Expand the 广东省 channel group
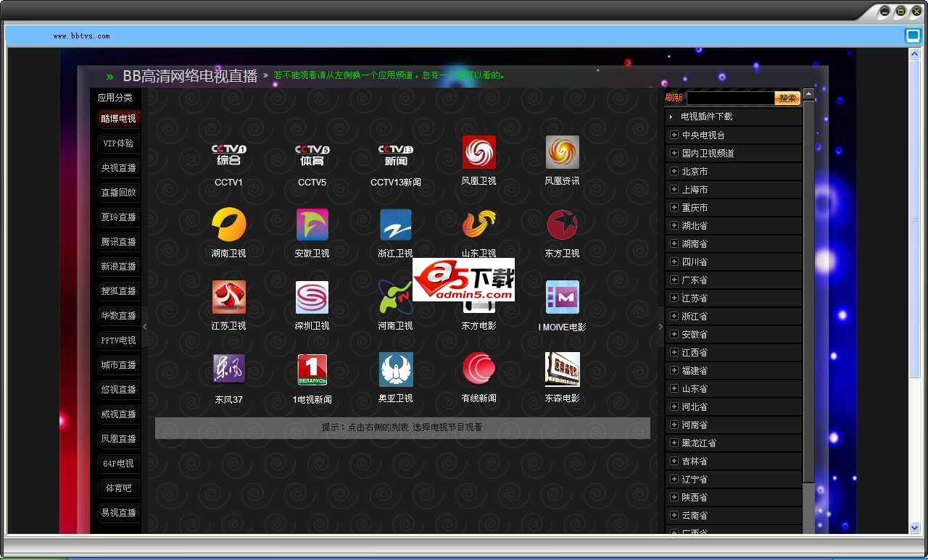Screen dimensions: 928x560 (x=674, y=280)
